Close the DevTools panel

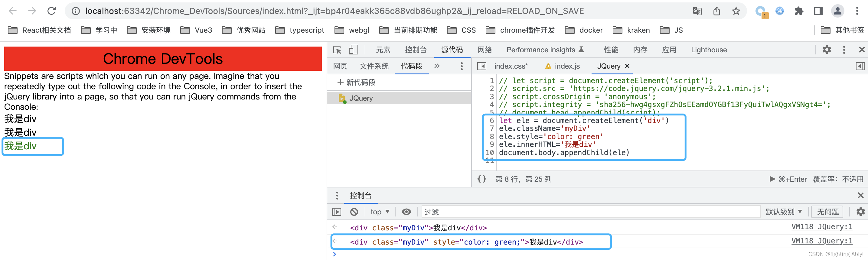(x=862, y=50)
